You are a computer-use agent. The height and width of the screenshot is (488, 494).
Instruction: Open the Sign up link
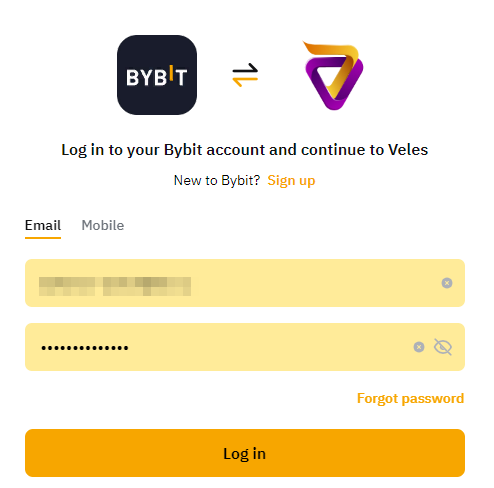(291, 181)
